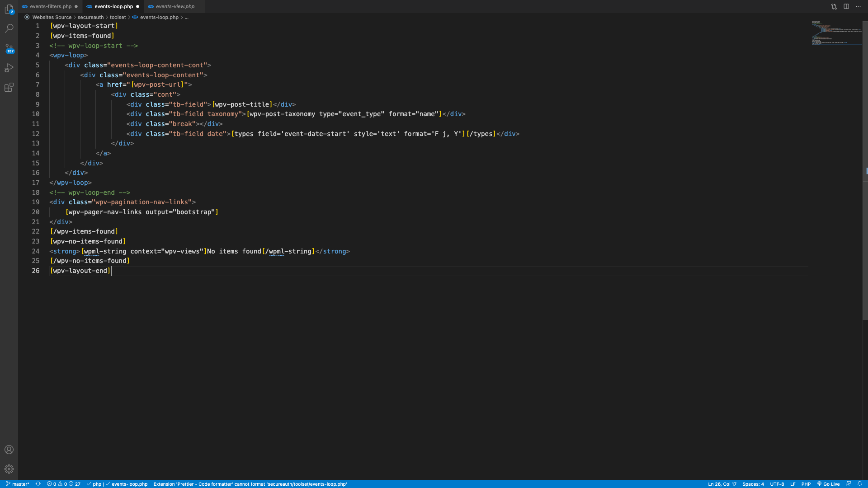Click the feedback icon in the status bar
Viewport: 868px width, 488px height.
point(849,484)
